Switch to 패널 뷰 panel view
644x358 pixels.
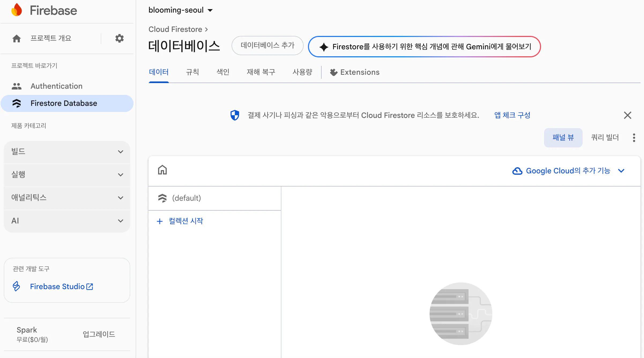[x=563, y=138]
